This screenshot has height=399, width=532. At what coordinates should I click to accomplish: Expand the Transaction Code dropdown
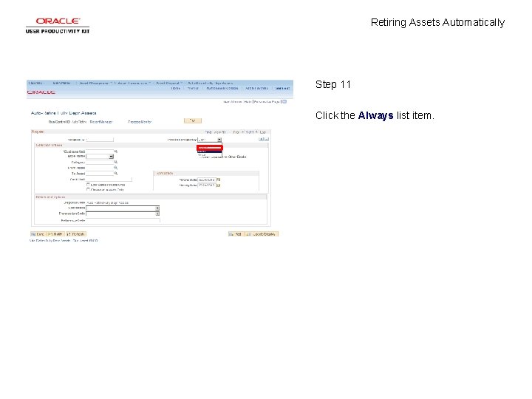coord(157,214)
